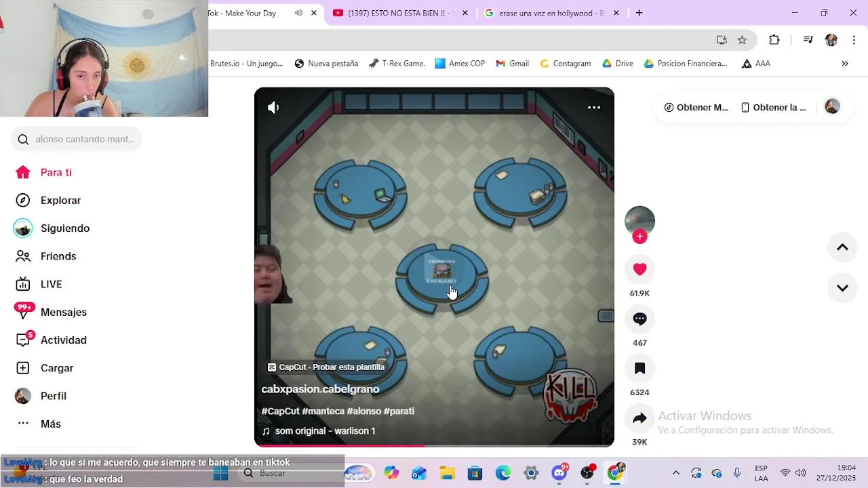The height and width of the screenshot is (488, 868).
Task: Close the TikTok browser tab
Action: 313,13
